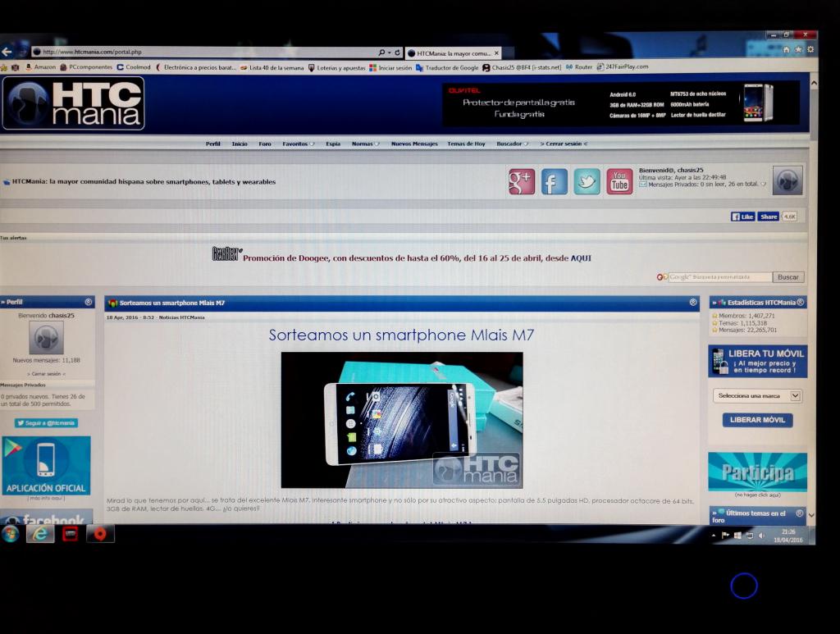Follow the AQUI link in the Doogee promotion
840x634 pixels.
pyautogui.click(x=581, y=258)
